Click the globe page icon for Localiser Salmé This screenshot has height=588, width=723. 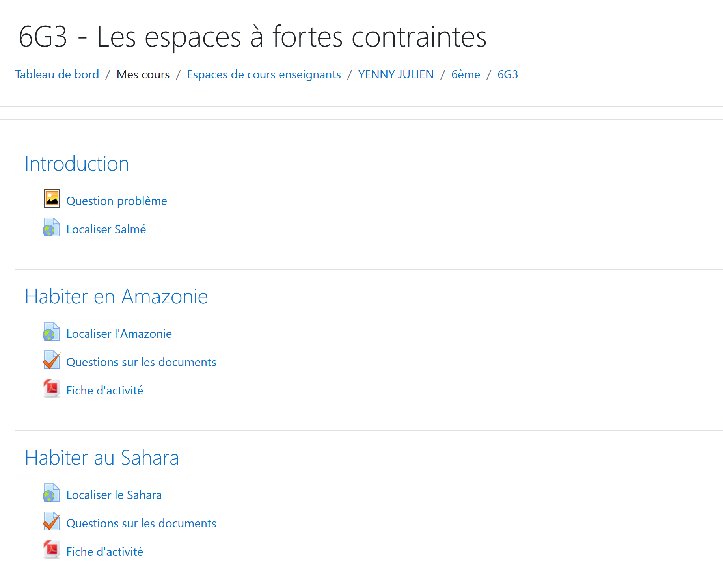click(x=52, y=227)
